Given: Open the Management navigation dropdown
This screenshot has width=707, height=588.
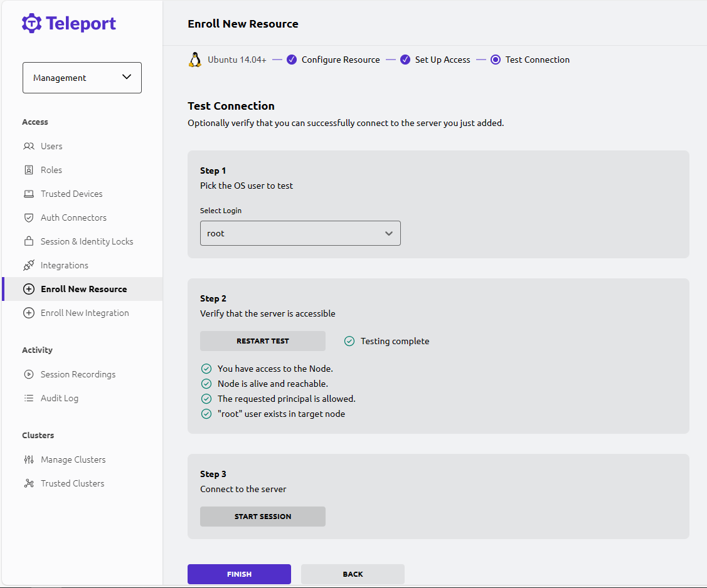Looking at the screenshot, I should tap(82, 78).
